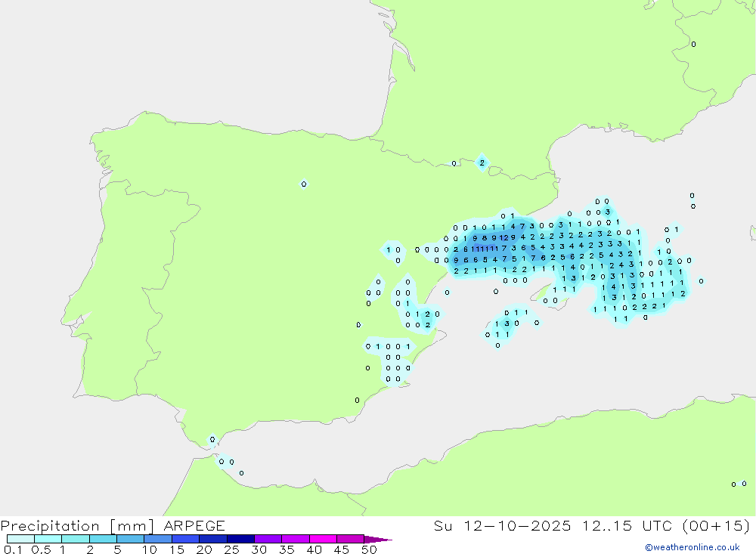Click the "12" precipitation value off Catalonia

[x=503, y=238]
